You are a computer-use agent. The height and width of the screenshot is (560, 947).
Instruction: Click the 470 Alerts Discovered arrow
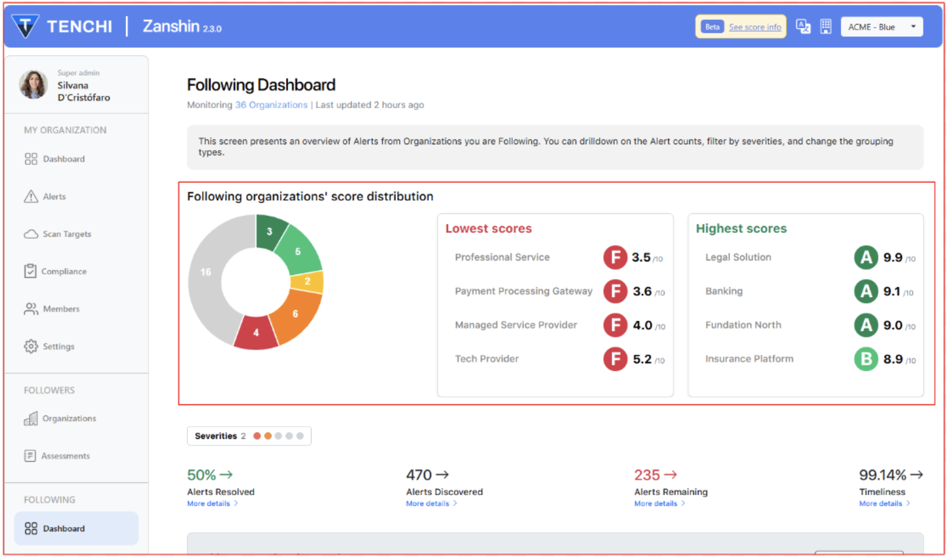[442, 475]
